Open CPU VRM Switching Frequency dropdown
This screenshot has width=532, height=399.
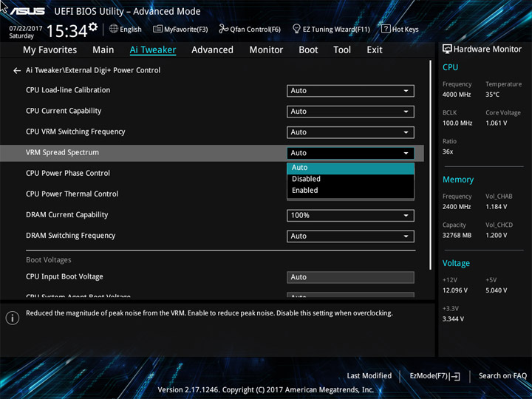350,132
